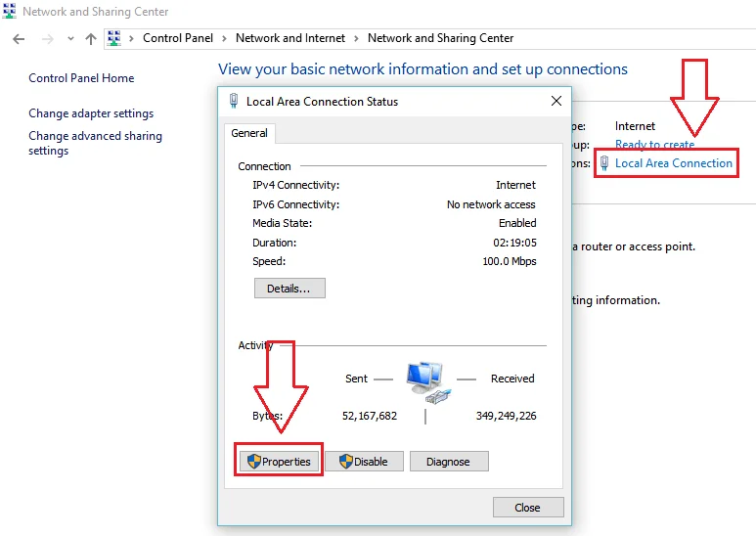The height and width of the screenshot is (536, 756).
Task: Click the received bytes value 349,249,226
Action: pos(506,416)
